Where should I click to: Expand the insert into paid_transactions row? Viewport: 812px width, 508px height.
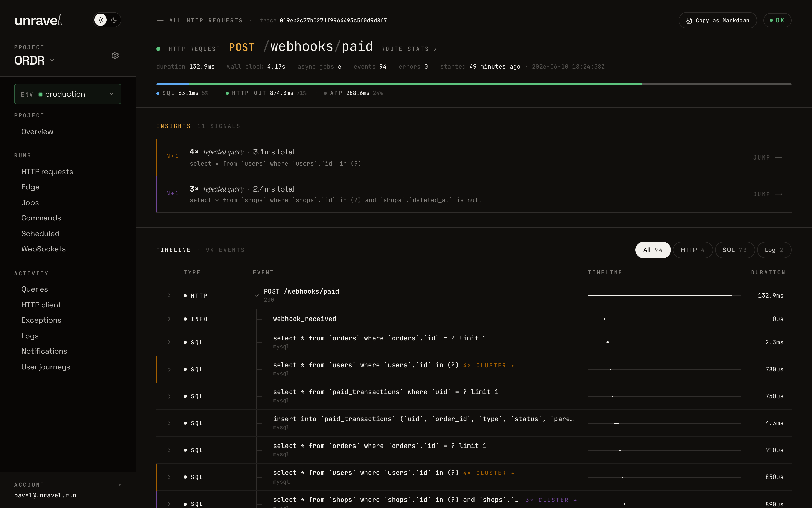pyautogui.click(x=169, y=423)
